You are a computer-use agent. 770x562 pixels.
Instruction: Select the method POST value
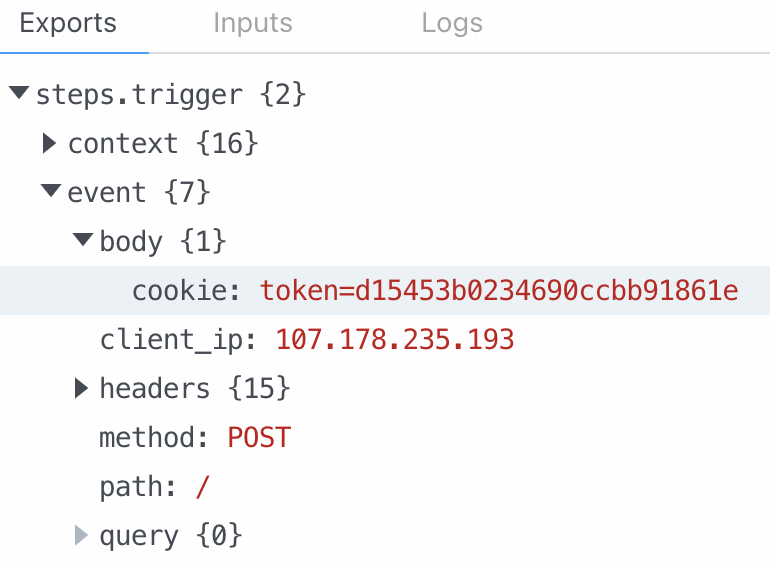[259, 437]
